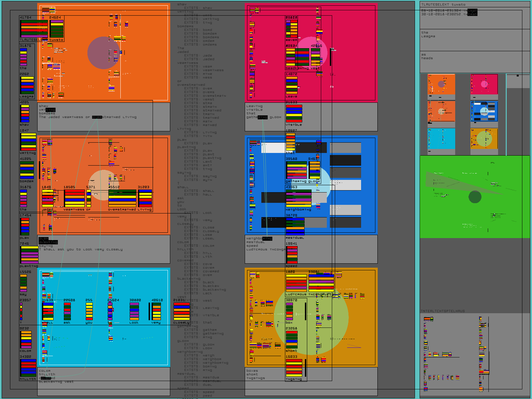Select the cyan panel thumbnail in overview

pos(441,139)
